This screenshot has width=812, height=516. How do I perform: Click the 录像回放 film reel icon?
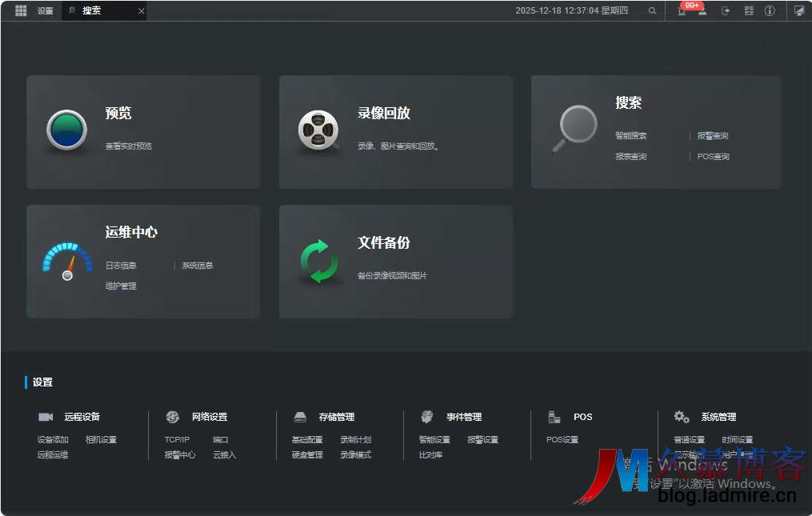[318, 130]
